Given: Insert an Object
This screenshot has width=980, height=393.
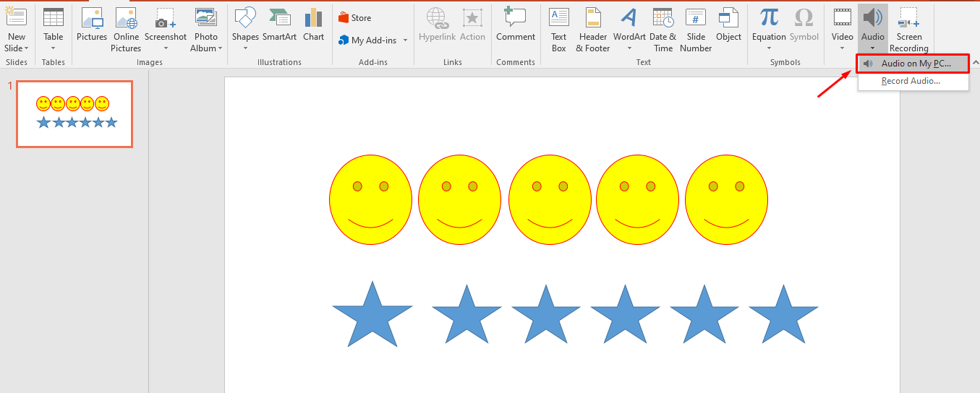Looking at the screenshot, I should [728, 25].
